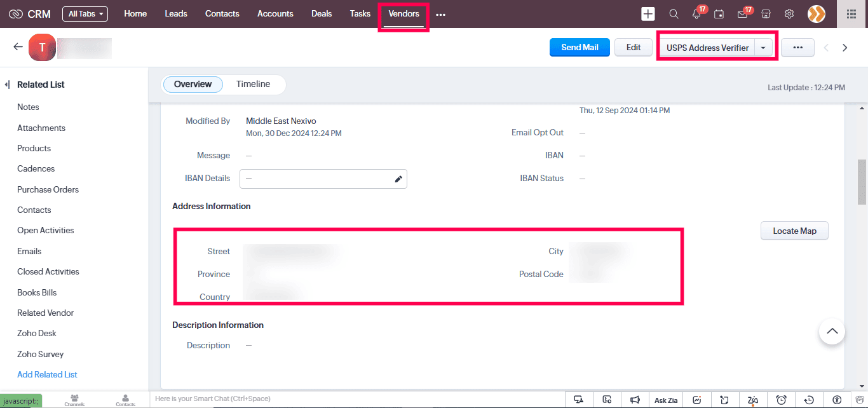Open Zoho Desk in Related List
Screen dimensions: 868x408
click(x=37, y=333)
